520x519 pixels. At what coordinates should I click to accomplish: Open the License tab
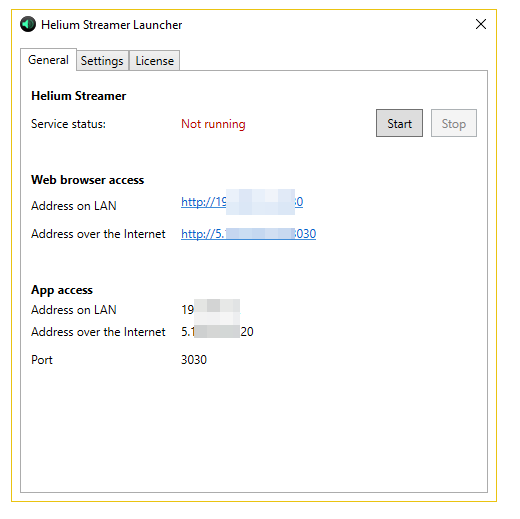coord(155,61)
